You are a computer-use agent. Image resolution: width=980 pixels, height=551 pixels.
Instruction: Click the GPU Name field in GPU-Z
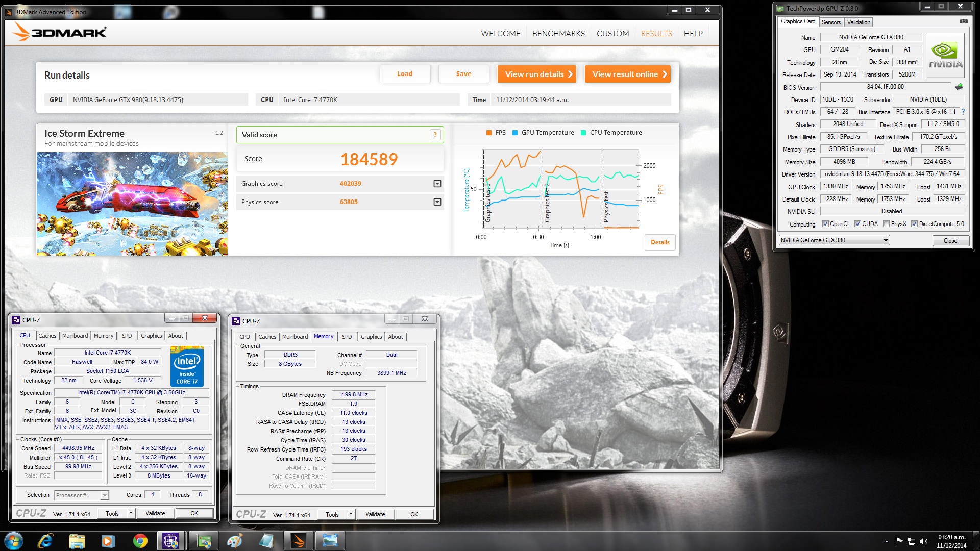pyautogui.click(x=871, y=37)
